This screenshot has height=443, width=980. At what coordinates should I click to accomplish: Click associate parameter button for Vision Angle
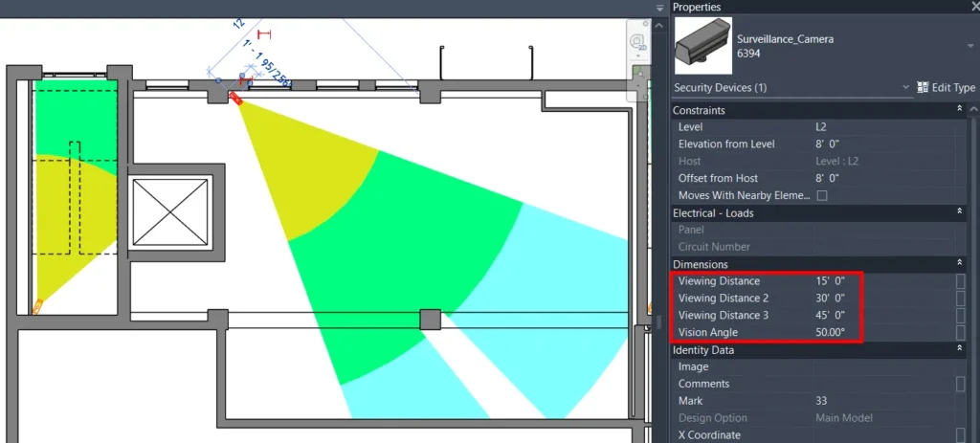[960, 332]
